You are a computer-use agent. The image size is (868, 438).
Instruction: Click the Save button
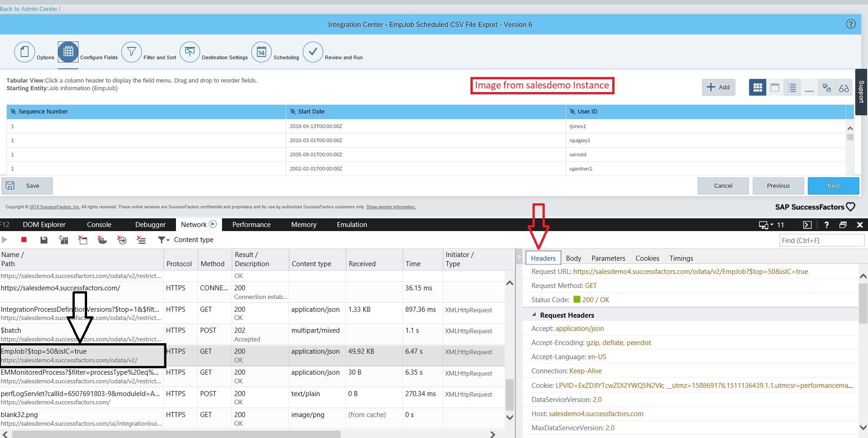27,186
